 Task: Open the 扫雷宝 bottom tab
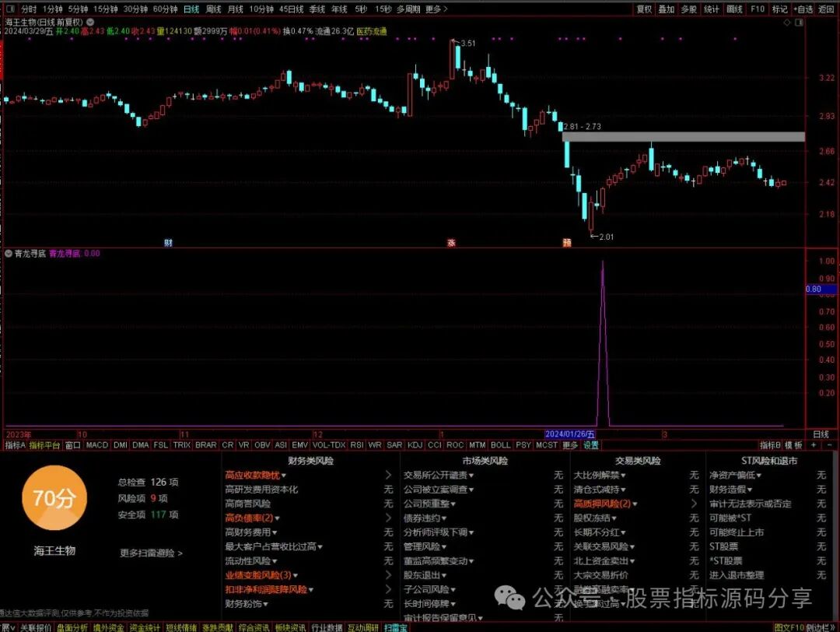[x=395, y=627]
